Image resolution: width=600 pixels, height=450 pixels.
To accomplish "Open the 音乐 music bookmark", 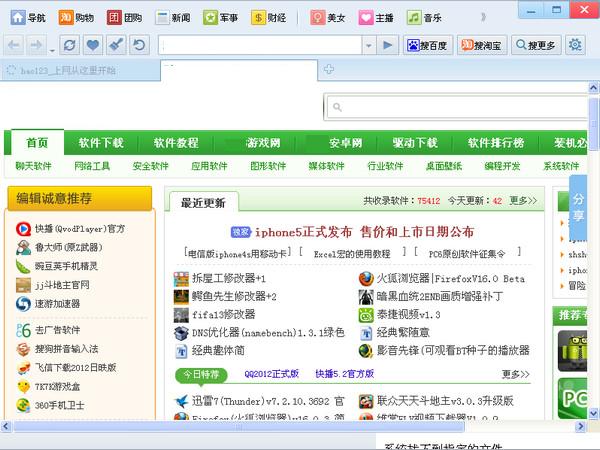I will [x=424, y=18].
